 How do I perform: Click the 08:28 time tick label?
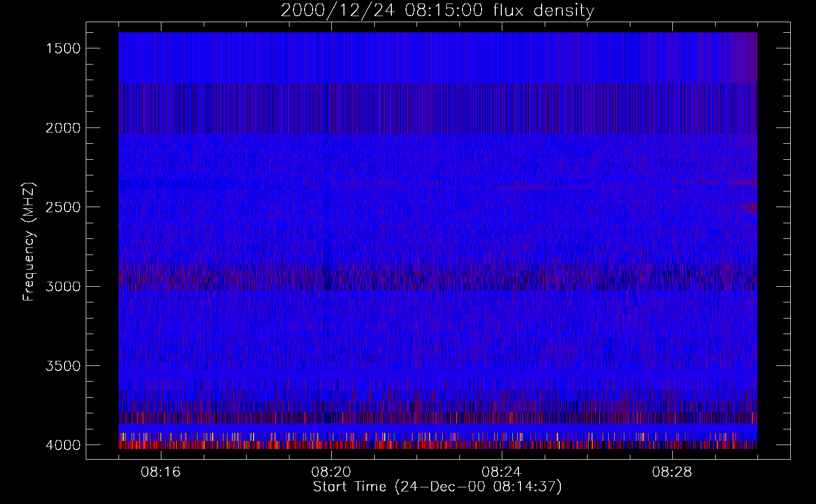click(x=672, y=472)
